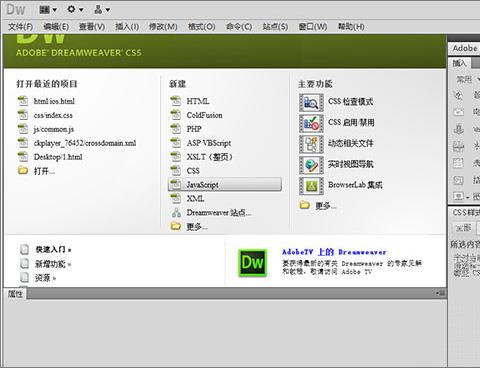Open the CSS 启用/禁用 feature link
The width and height of the screenshot is (480, 368).
[x=351, y=122]
